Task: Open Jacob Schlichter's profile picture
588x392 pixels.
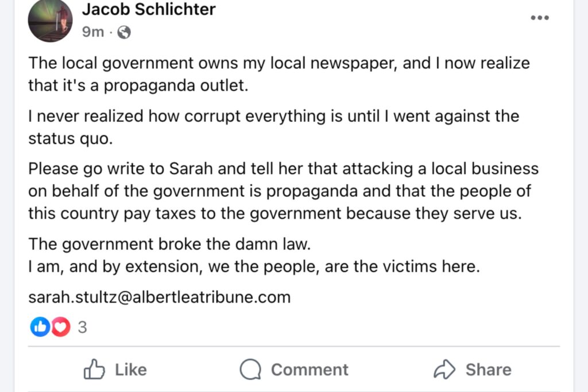Action: pyautogui.click(x=50, y=20)
